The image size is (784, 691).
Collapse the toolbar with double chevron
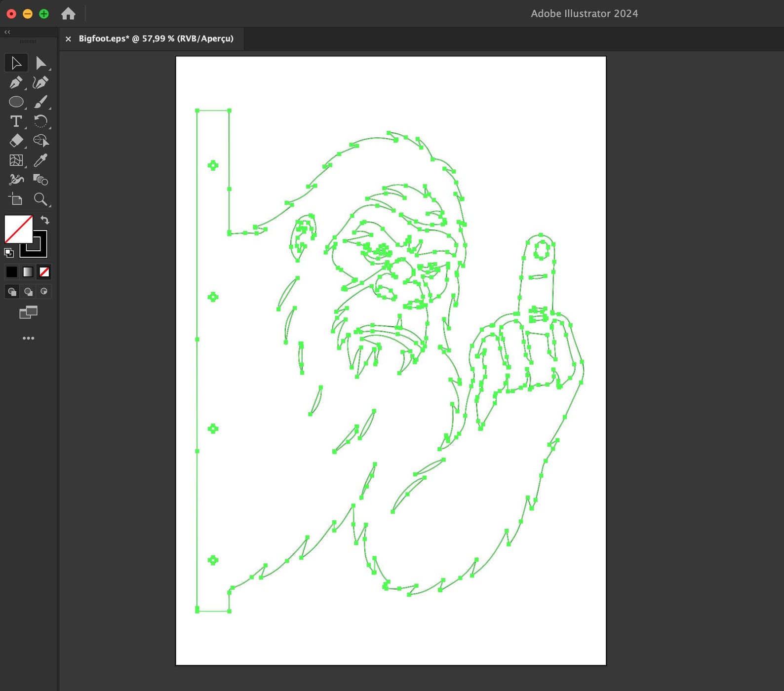tap(7, 32)
